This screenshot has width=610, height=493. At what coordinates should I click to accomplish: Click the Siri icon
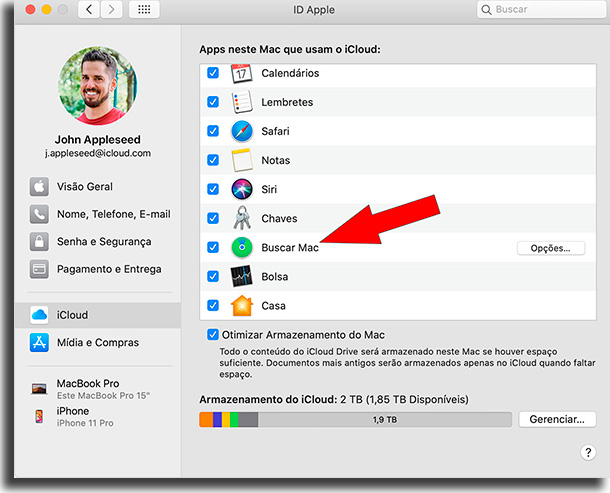[242, 189]
